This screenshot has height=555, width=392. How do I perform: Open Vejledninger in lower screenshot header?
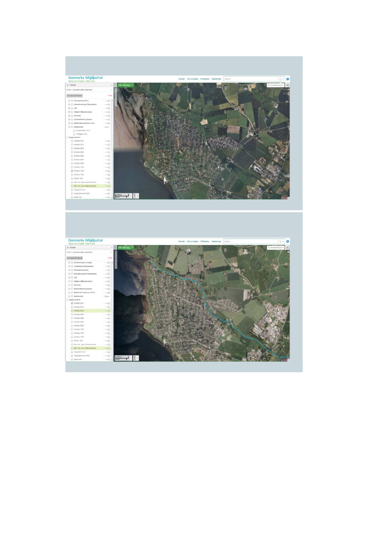pyautogui.click(x=216, y=241)
